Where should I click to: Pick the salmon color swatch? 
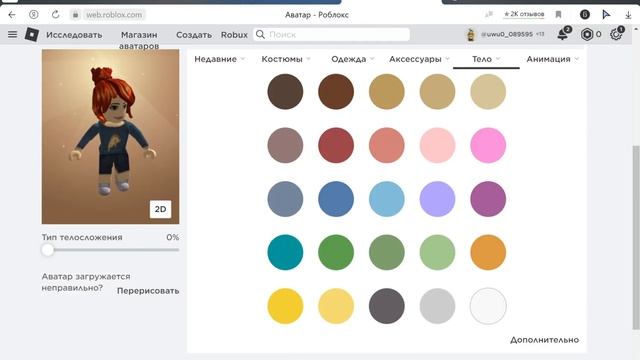(x=387, y=145)
